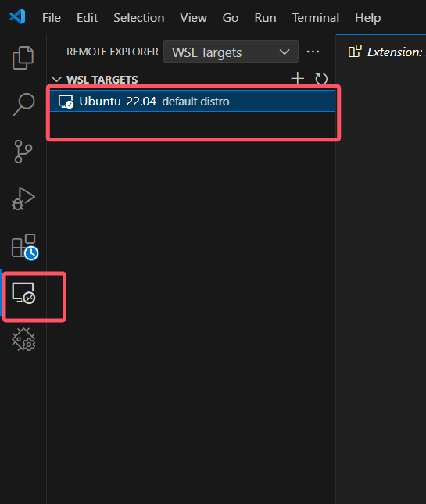Click the VS Code logo icon

click(x=17, y=16)
